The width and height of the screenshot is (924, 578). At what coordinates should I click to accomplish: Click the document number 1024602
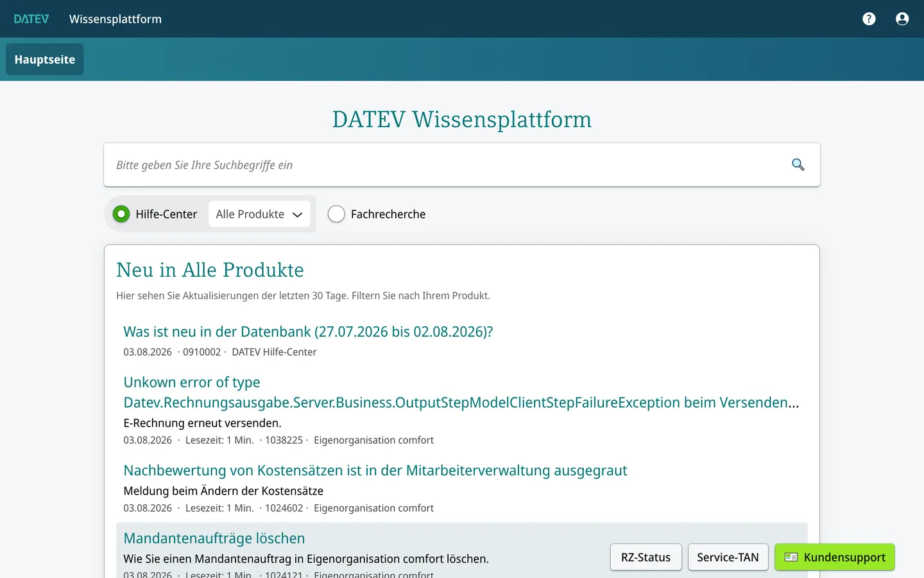tap(284, 508)
